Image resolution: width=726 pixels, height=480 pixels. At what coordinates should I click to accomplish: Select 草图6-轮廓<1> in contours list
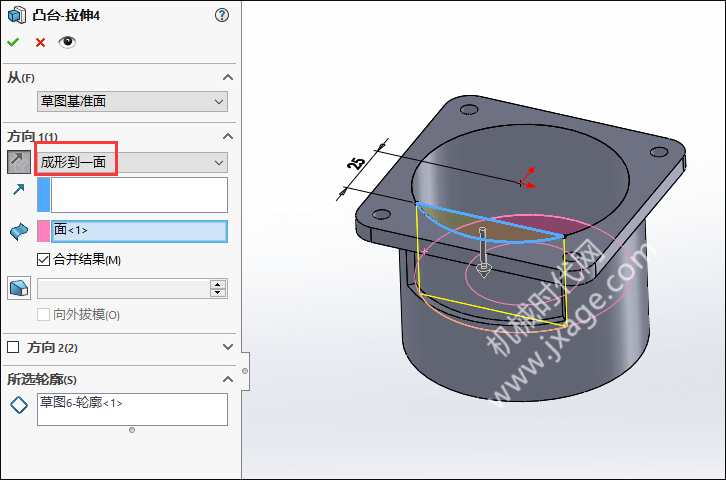81,403
